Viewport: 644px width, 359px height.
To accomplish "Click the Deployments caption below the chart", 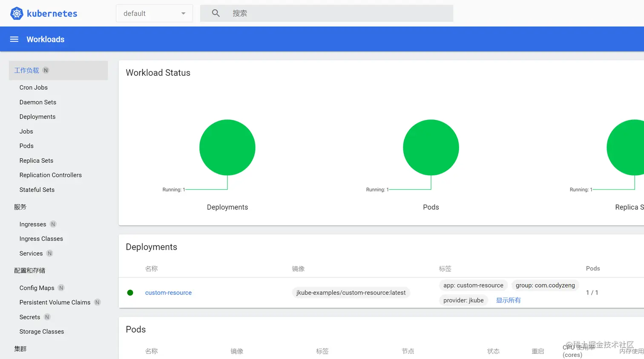I will 227,207.
